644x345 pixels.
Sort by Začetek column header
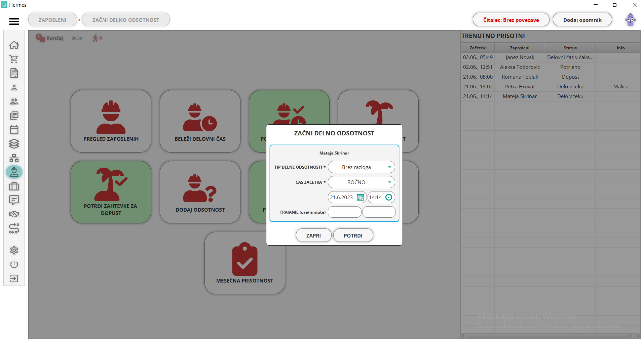[x=478, y=48]
